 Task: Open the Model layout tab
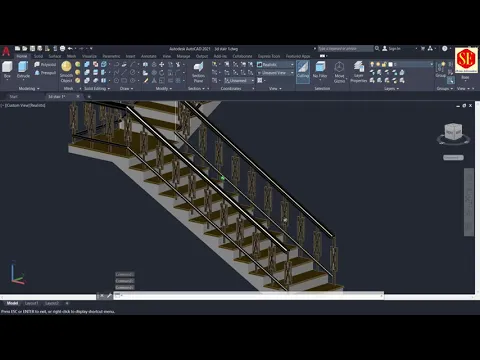click(12, 303)
